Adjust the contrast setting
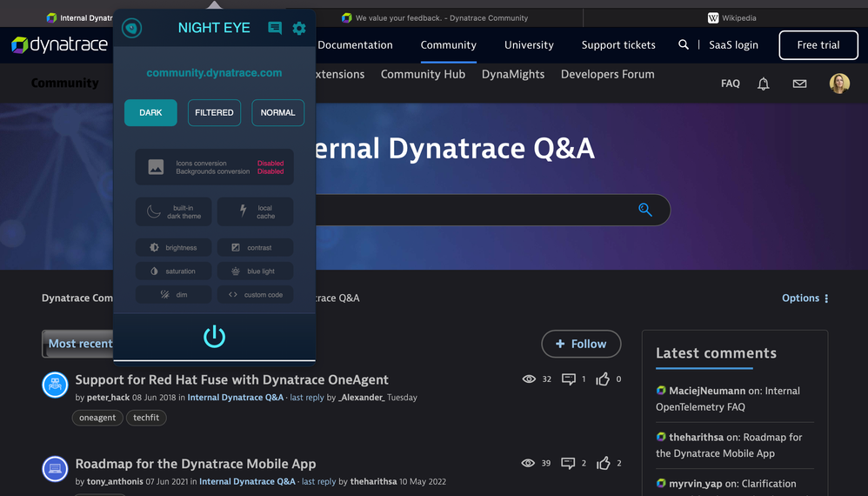 coord(255,248)
